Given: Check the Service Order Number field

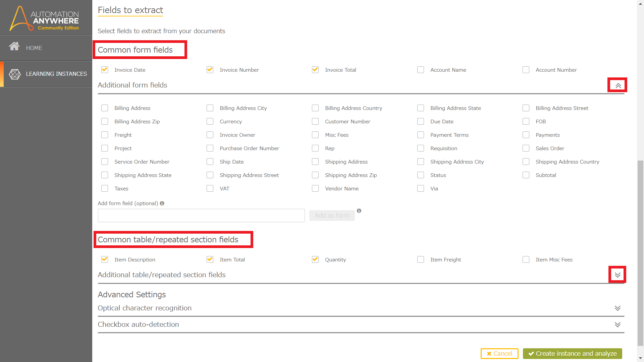Looking at the screenshot, I should click(x=105, y=162).
